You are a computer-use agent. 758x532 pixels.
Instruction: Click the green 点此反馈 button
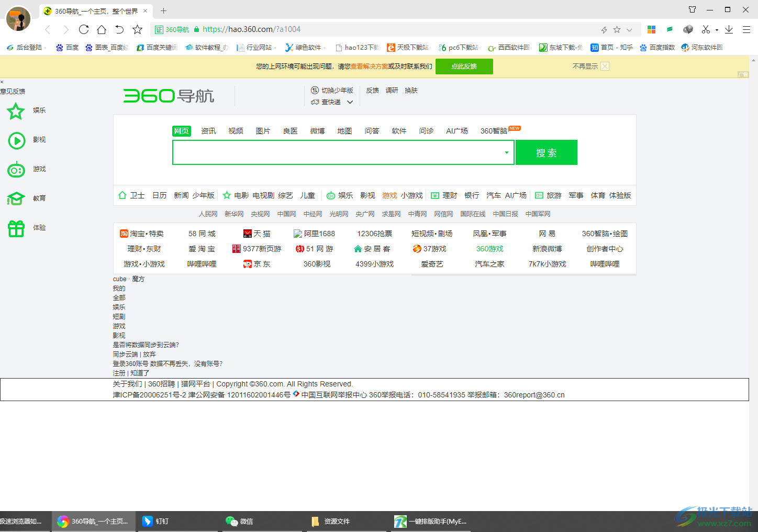464,66
